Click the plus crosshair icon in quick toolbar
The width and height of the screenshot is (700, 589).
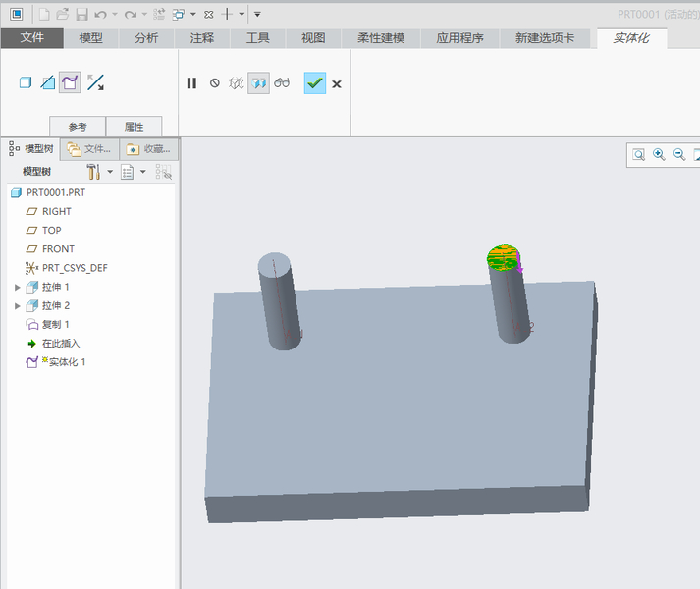click(227, 15)
